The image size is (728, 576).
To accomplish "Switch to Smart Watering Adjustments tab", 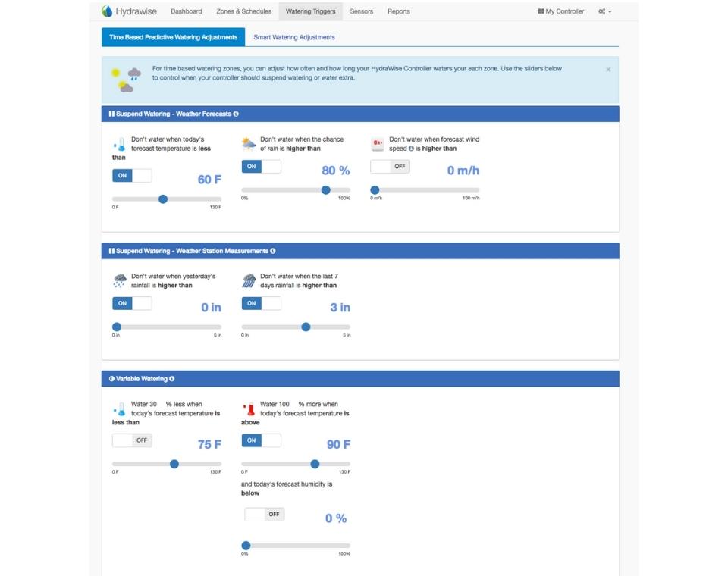I will 294,37.
